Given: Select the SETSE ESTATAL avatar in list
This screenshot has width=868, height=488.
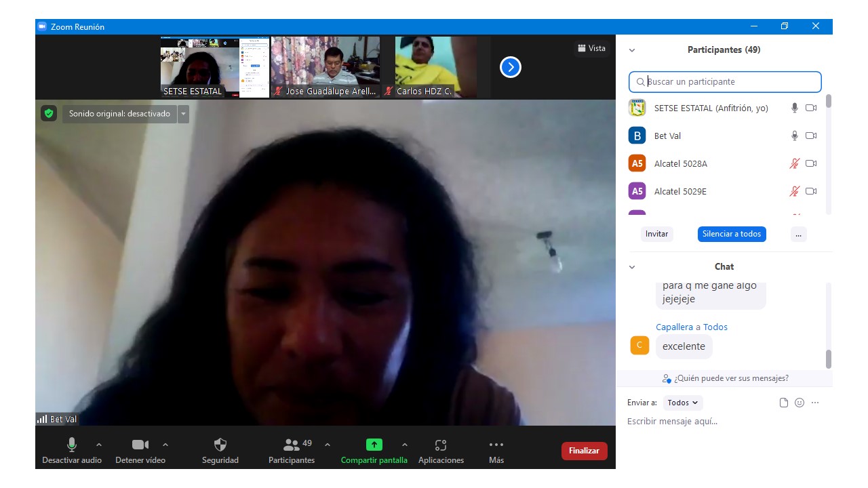Looking at the screenshot, I should point(637,108).
